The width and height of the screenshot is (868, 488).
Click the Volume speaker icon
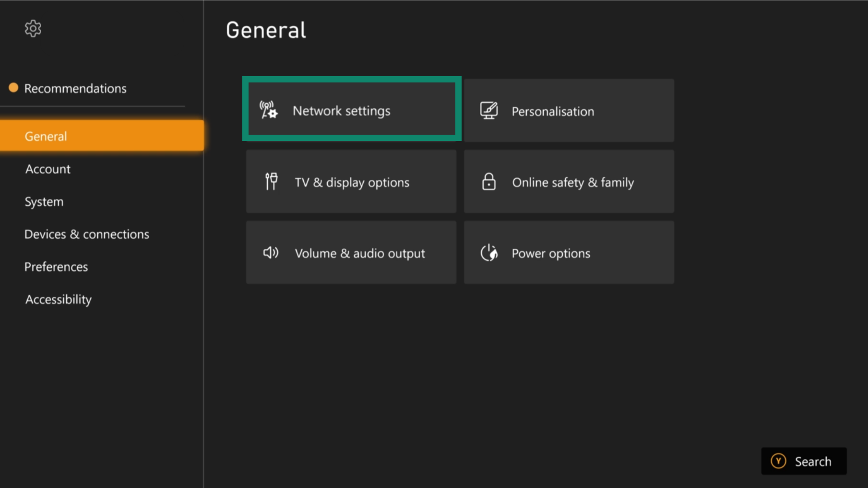[271, 253]
